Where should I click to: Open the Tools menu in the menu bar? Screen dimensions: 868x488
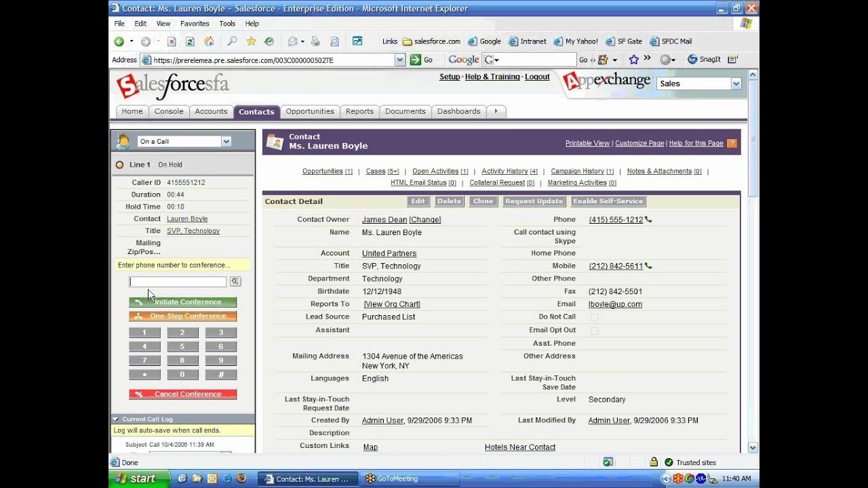[x=227, y=24]
